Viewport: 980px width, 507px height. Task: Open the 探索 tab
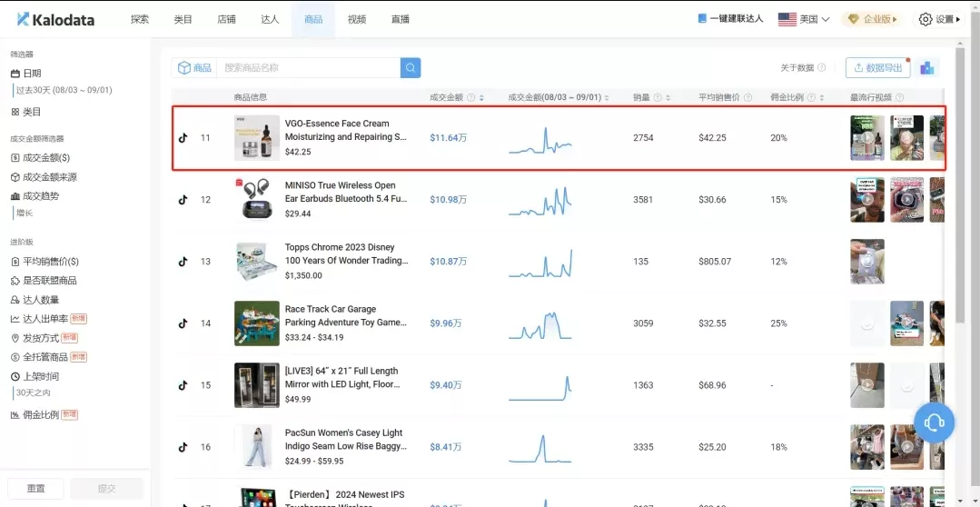(140, 19)
